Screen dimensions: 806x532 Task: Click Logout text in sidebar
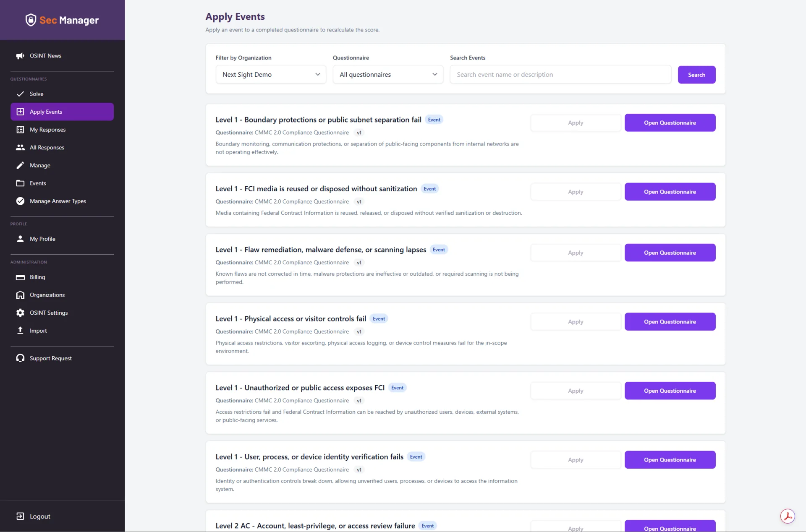coord(40,516)
